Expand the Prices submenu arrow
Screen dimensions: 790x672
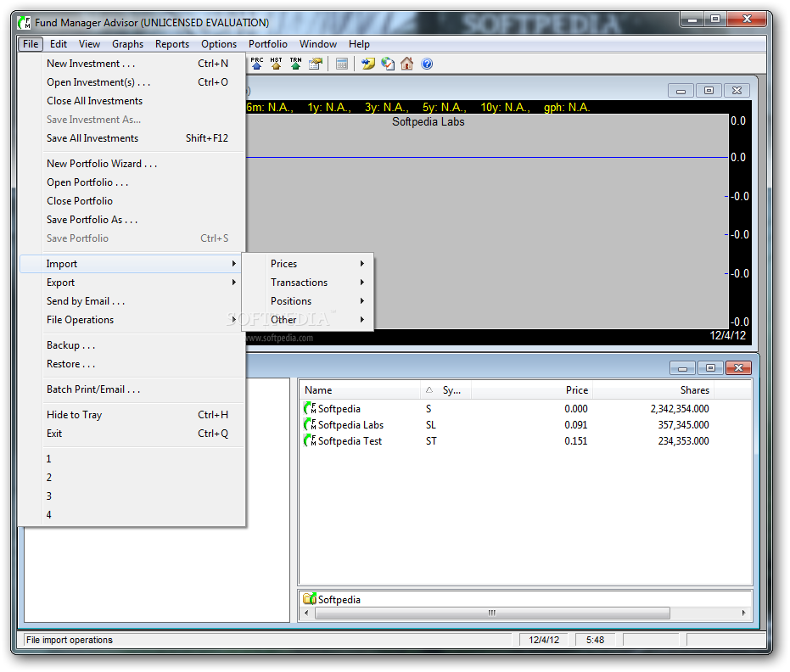point(362,264)
